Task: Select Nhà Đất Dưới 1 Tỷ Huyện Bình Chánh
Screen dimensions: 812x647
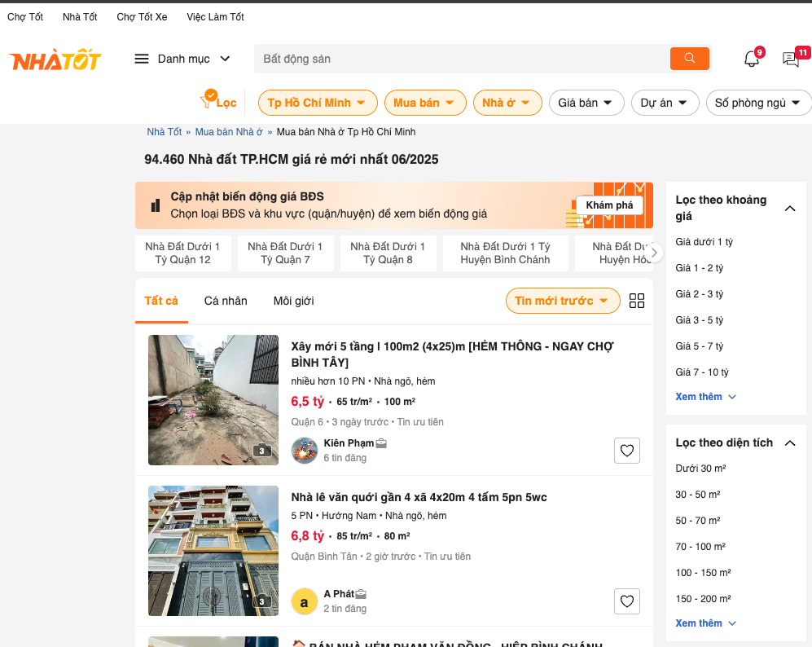Action: pyautogui.click(x=506, y=253)
